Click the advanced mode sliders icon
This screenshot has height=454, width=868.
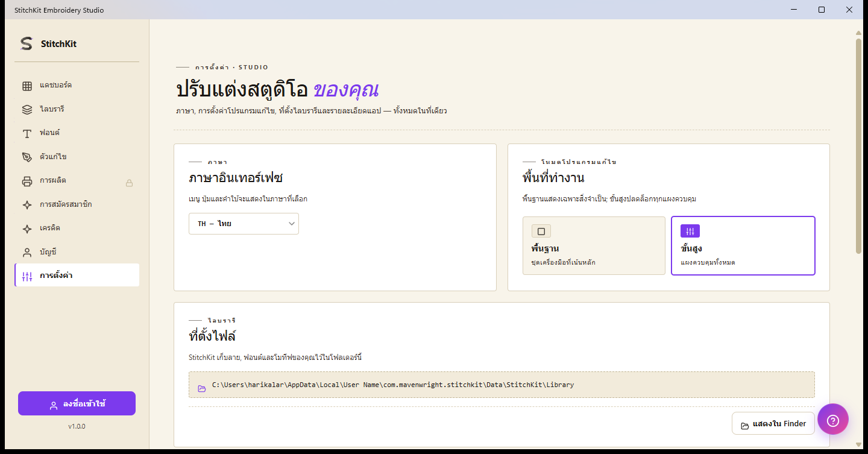690,232
